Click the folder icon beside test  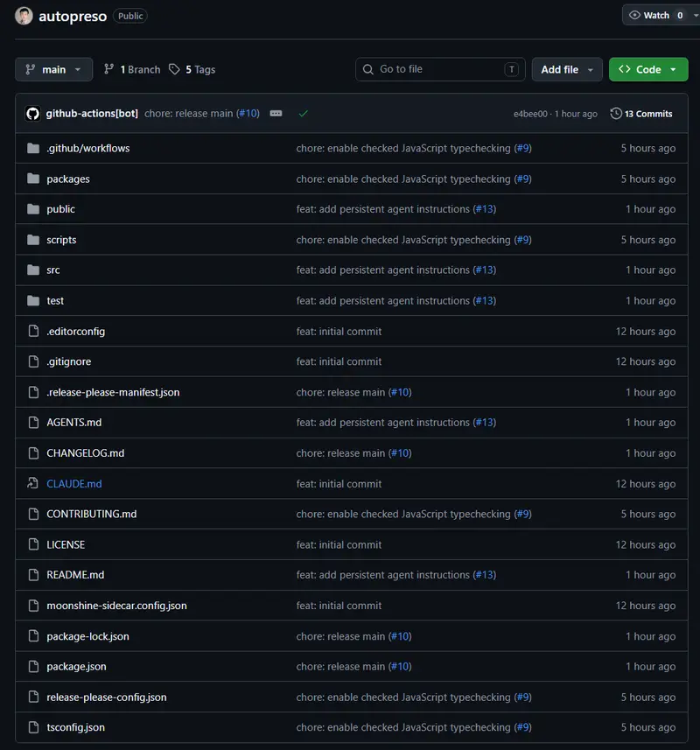click(33, 301)
